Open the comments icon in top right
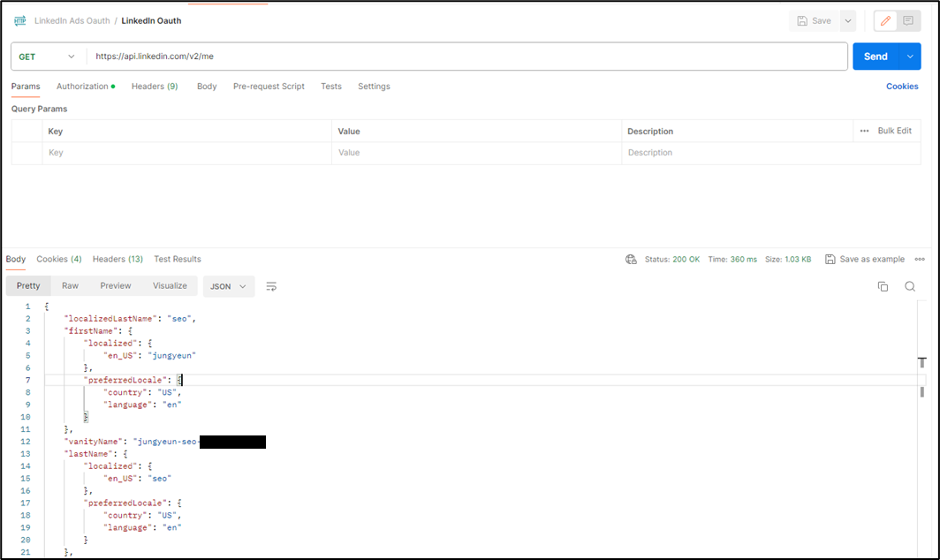Viewport: 940px width, 560px height. pos(908,21)
